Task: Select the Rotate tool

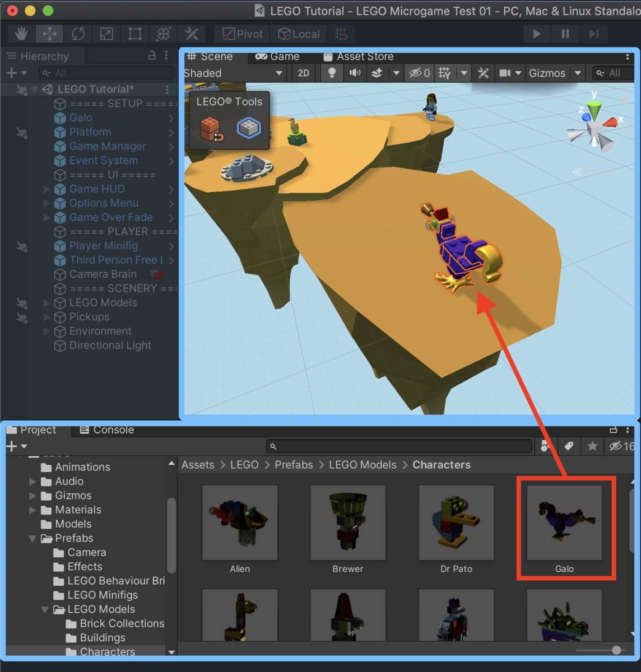Action: 78,34
